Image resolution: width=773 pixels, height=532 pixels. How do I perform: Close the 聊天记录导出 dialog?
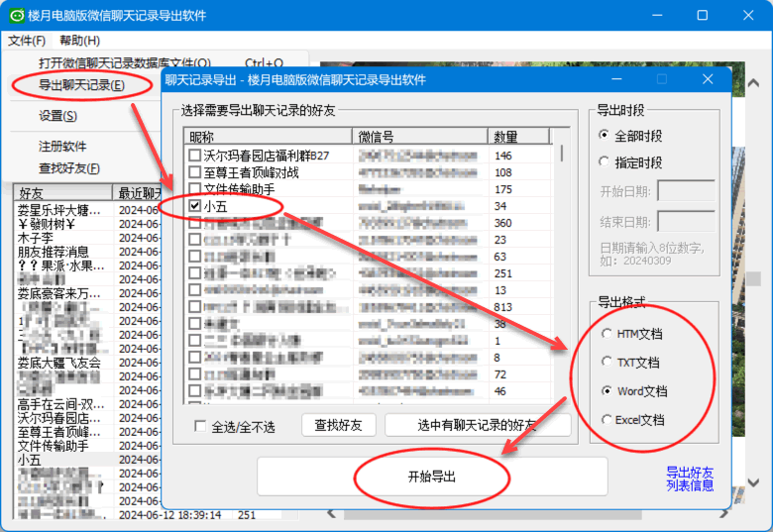pos(708,79)
